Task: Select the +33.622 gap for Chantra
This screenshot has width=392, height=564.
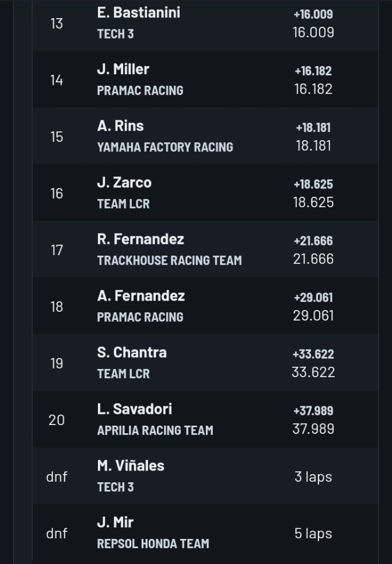Action: coord(313,354)
